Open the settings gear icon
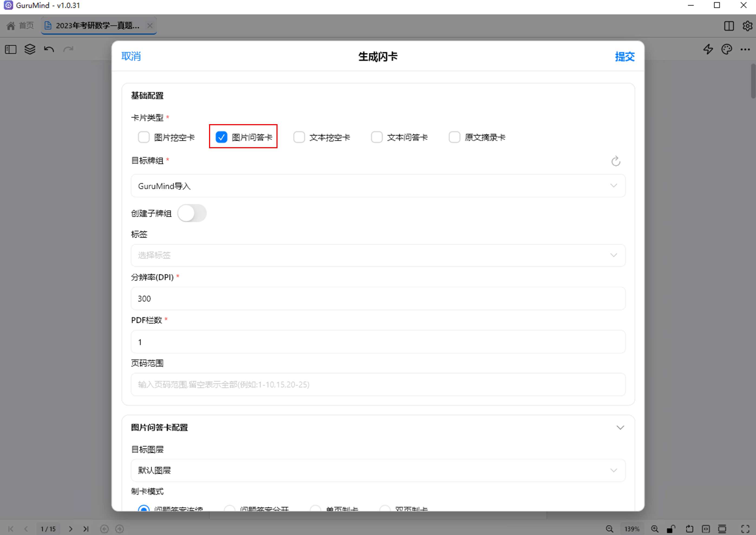 (x=747, y=26)
